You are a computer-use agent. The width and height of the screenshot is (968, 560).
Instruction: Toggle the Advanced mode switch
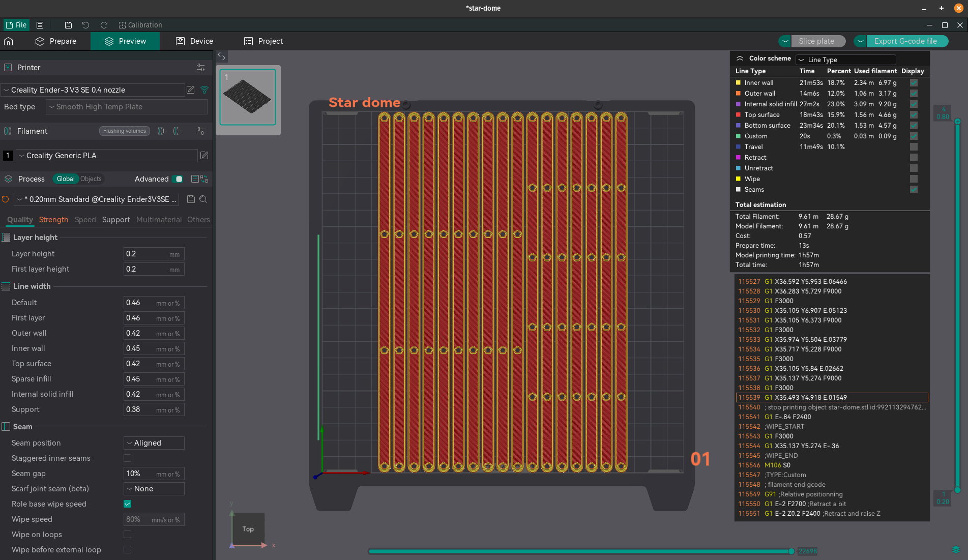click(x=178, y=179)
